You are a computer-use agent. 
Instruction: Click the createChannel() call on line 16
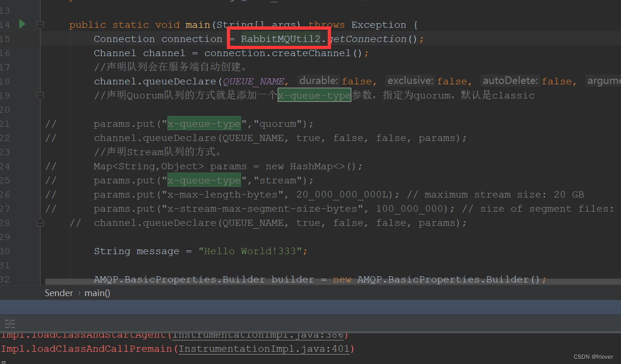pyautogui.click(x=317, y=53)
